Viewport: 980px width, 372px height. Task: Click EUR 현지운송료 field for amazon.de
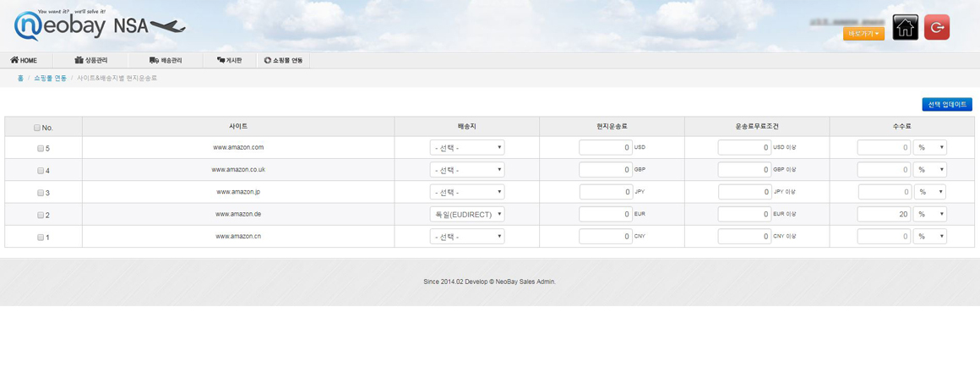pos(606,214)
